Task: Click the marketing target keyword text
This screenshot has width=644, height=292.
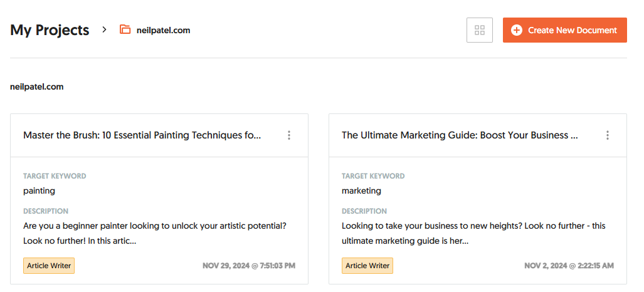Action: point(361,190)
